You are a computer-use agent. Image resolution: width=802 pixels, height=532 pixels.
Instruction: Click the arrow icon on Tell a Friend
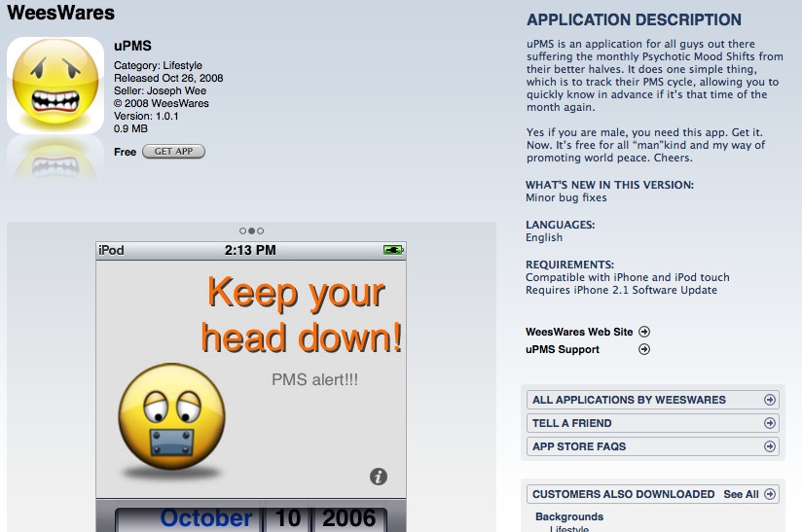click(770, 423)
